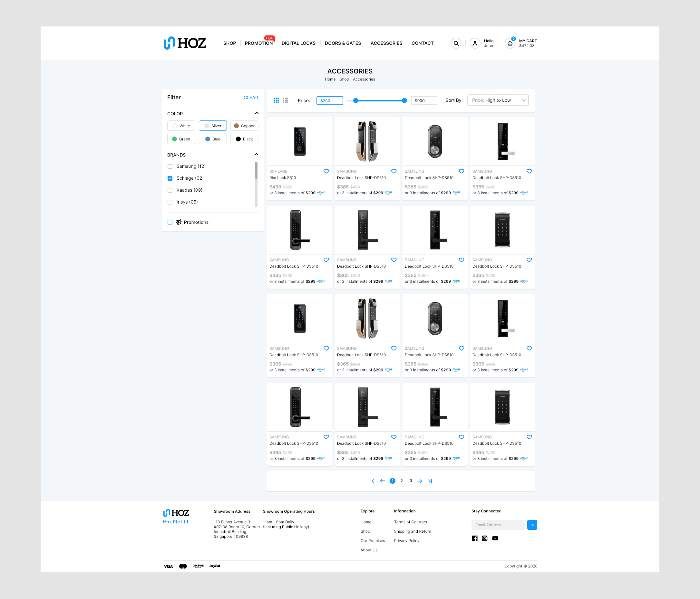Check the Samsung (12) brand checkbox
Screen dimensions: 700x599
pos(170,166)
